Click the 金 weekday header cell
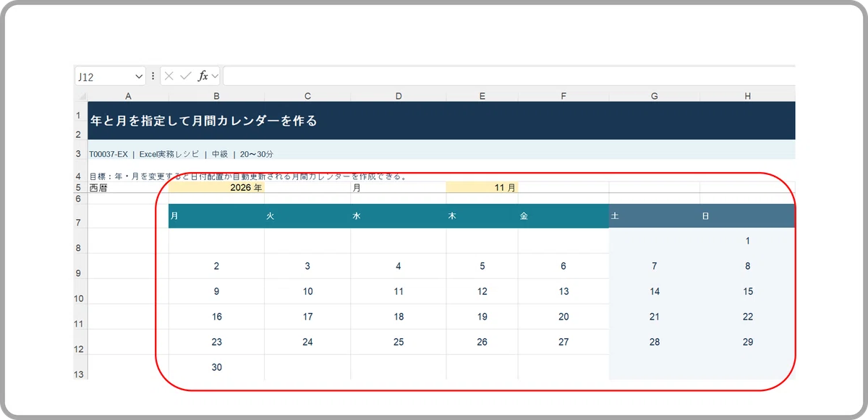Viewport: 868px width, 420px height. pyautogui.click(x=563, y=216)
